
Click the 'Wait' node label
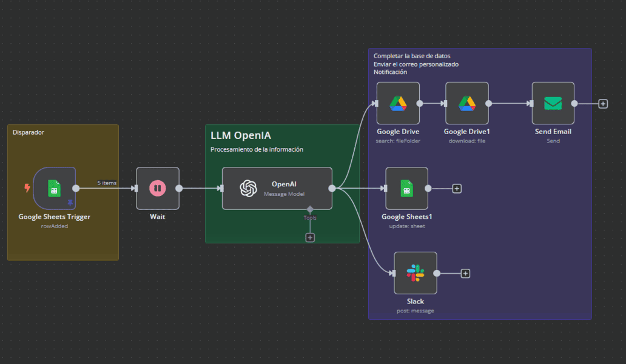pos(157,217)
